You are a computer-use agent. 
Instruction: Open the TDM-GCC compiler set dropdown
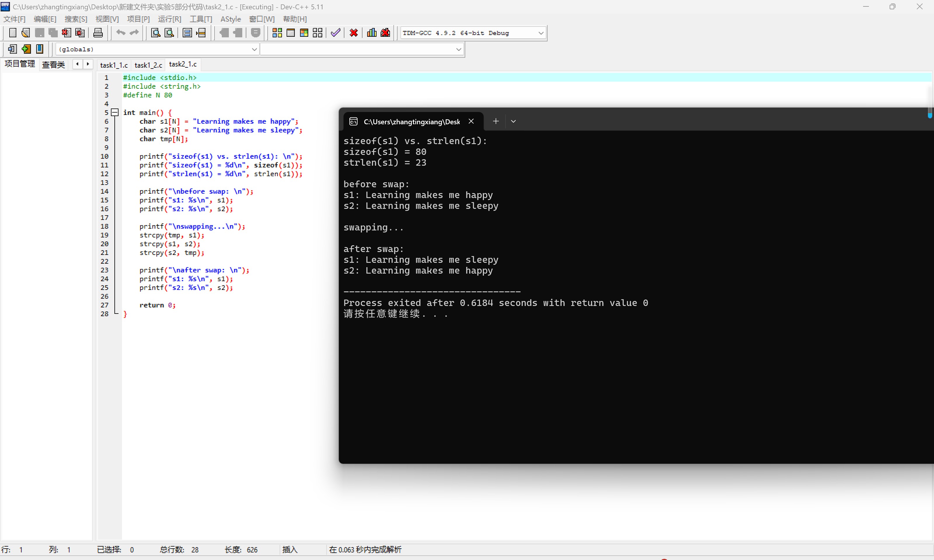tap(541, 33)
